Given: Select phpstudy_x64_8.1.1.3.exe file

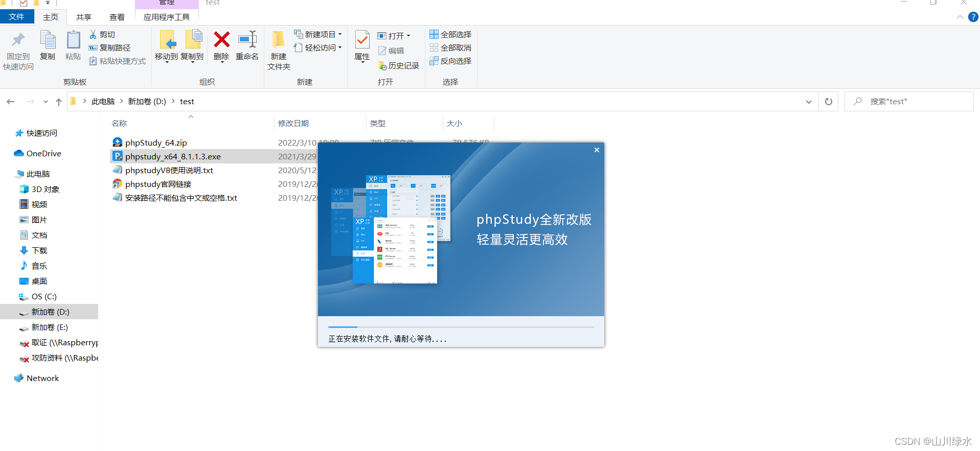Looking at the screenshot, I should [x=173, y=156].
